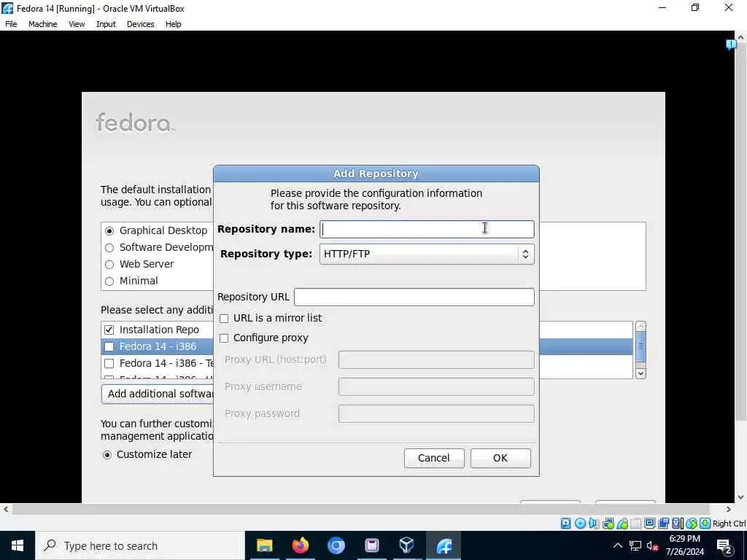Open the Devices menu
Screen dimensions: 747x560
point(140,24)
